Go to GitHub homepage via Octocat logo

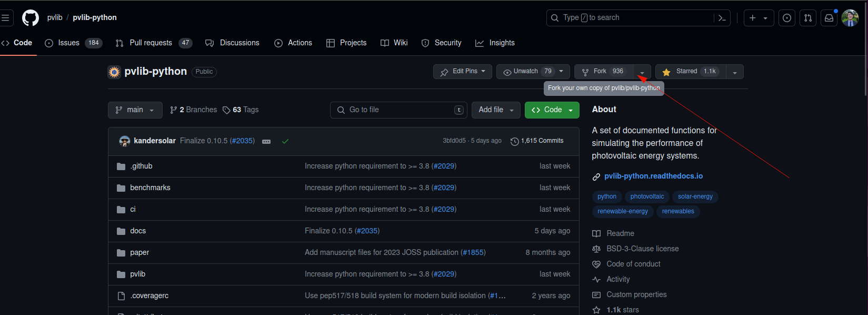click(31, 18)
